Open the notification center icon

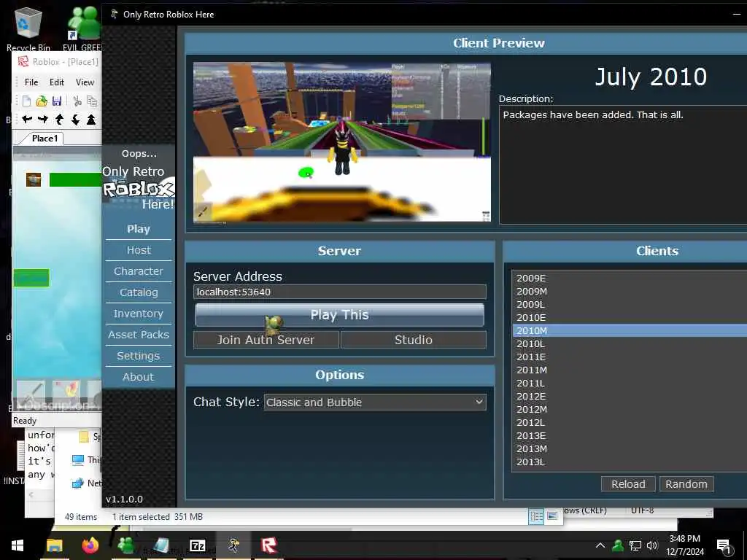tap(724, 545)
